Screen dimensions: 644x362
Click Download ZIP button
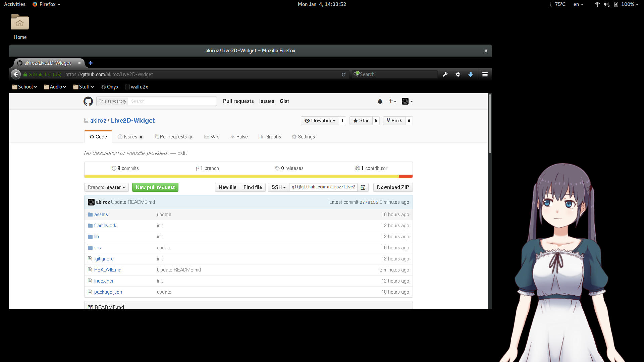[393, 187]
